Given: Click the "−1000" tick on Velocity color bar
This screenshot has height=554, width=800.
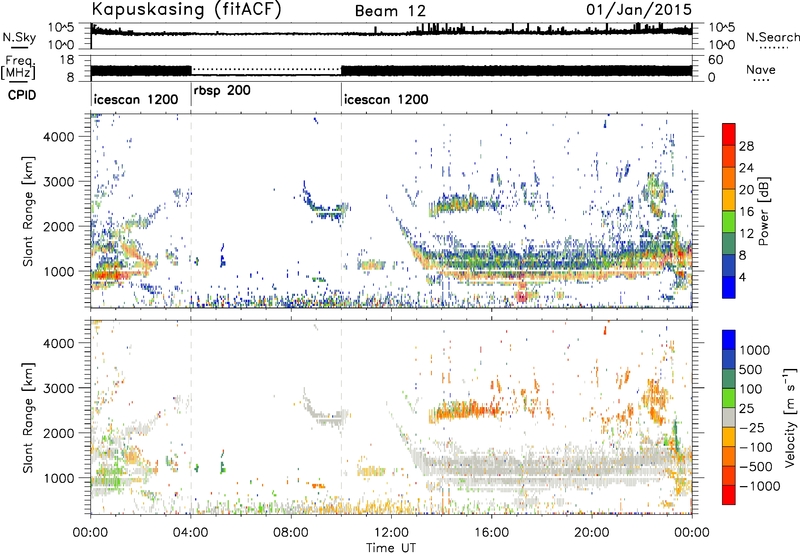Looking at the screenshot, I should [759, 486].
